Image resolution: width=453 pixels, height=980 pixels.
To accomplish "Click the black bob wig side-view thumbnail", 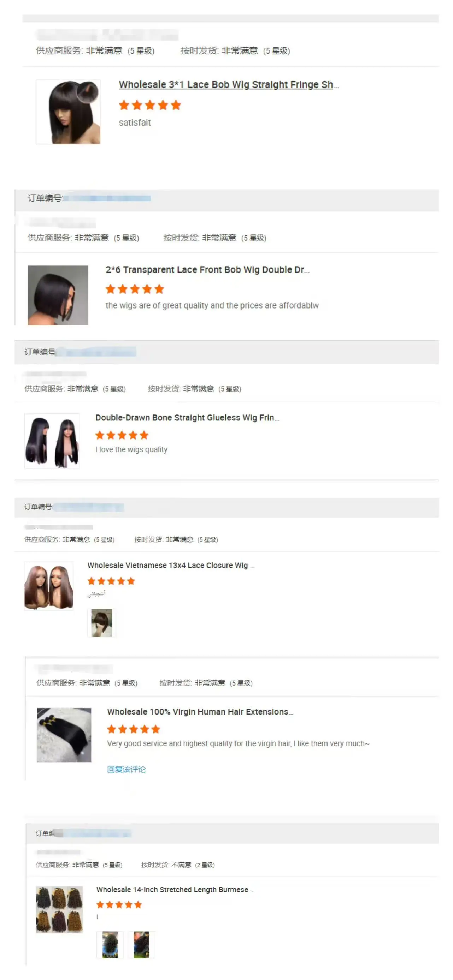I will (58, 295).
